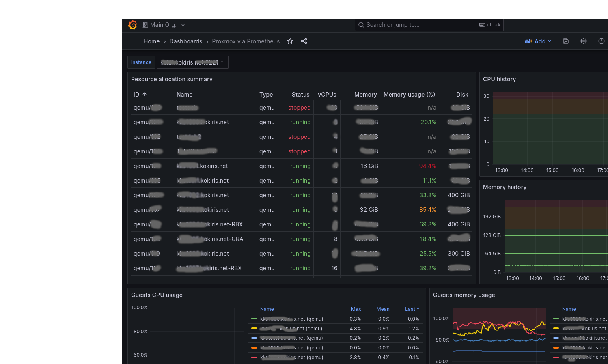
Task: Click the green series swatch in CPU legend
Action: [254, 319]
